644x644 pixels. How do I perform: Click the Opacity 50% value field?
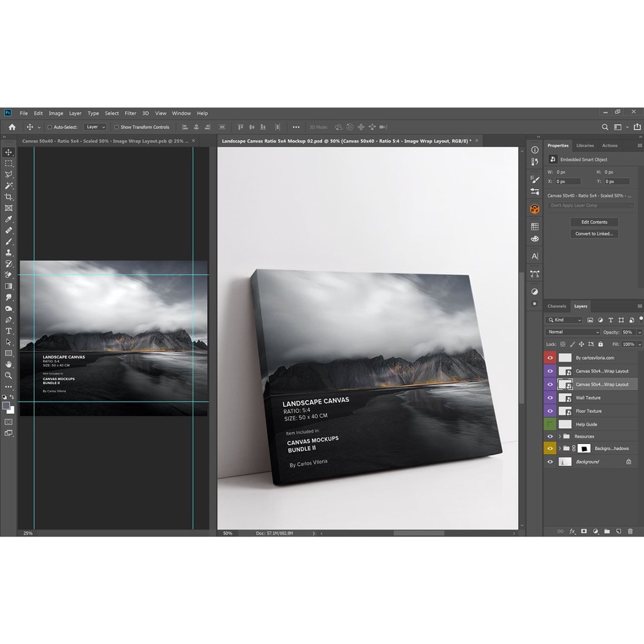click(x=628, y=332)
